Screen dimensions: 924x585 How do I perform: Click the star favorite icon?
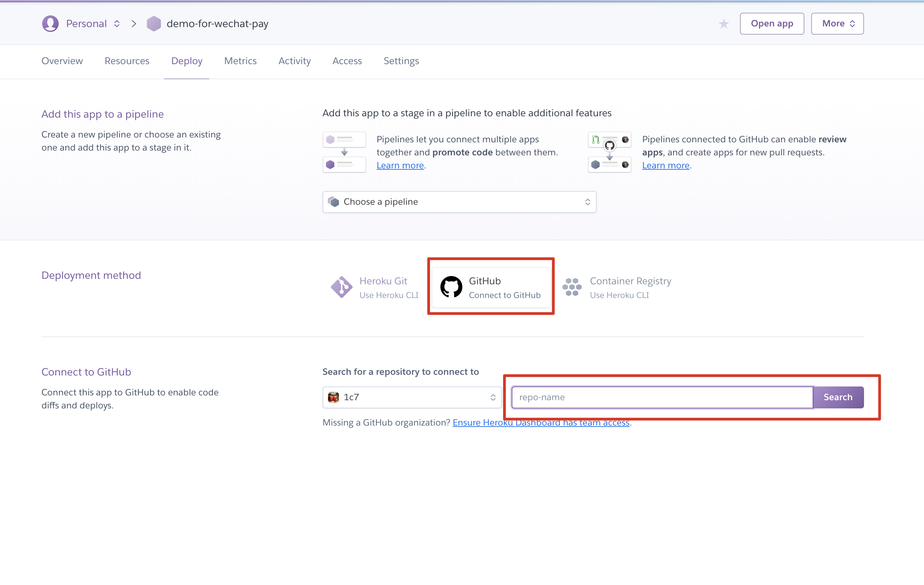[723, 24]
